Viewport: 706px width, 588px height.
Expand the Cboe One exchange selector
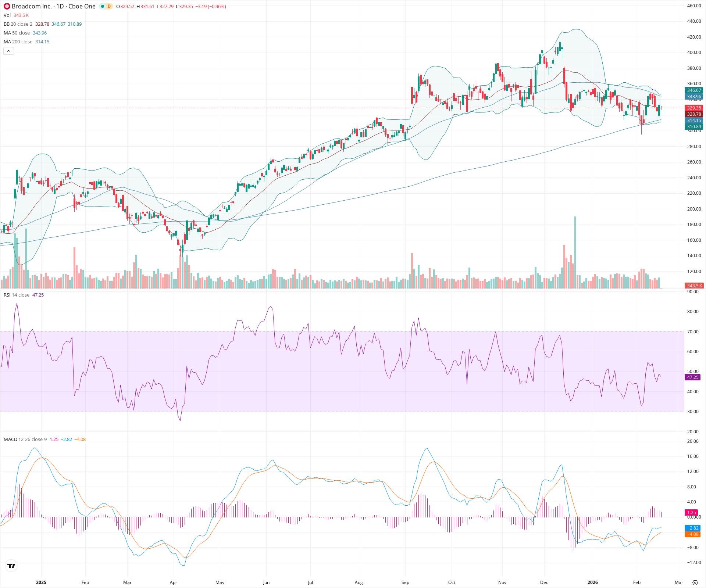pos(82,6)
